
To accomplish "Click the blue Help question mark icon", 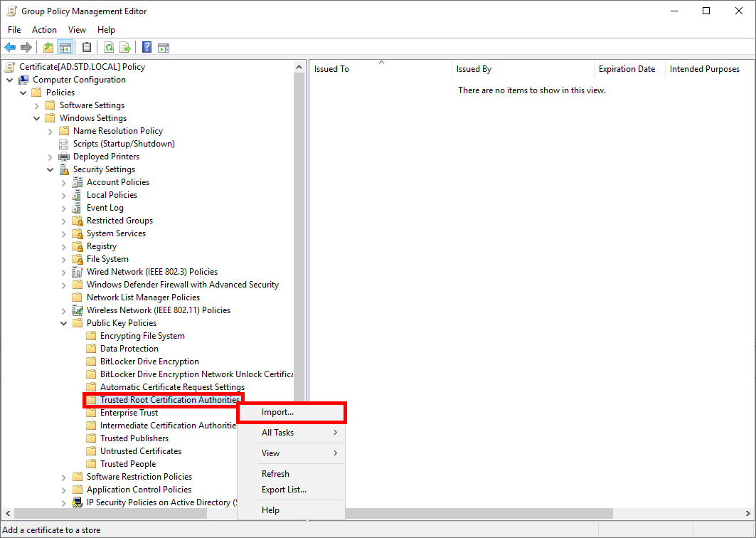I will tap(147, 48).
